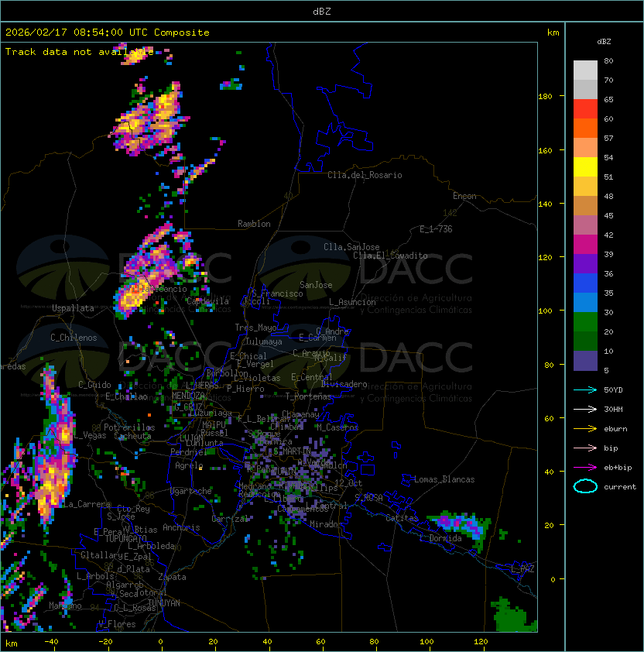Screen dimensions: 644x652
Task: Click the 'eburn' legend label
Action: pos(615,429)
